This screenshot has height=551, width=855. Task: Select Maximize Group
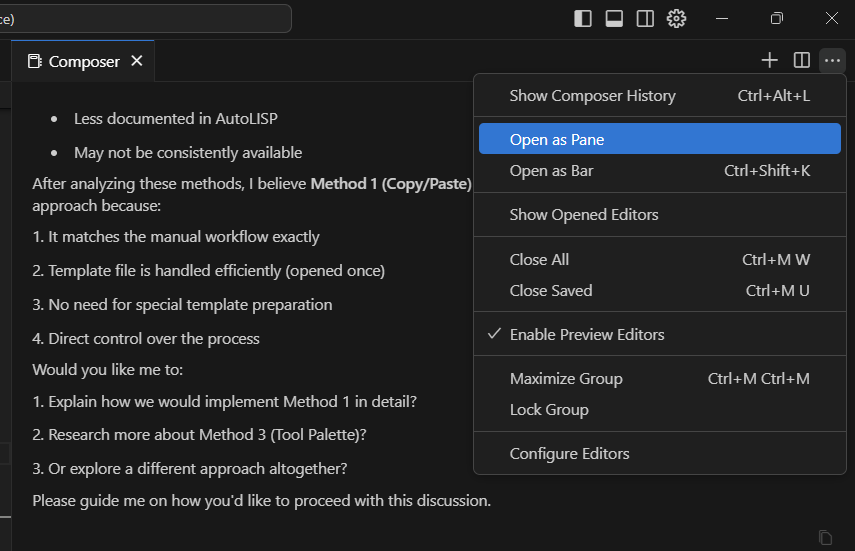coord(566,378)
